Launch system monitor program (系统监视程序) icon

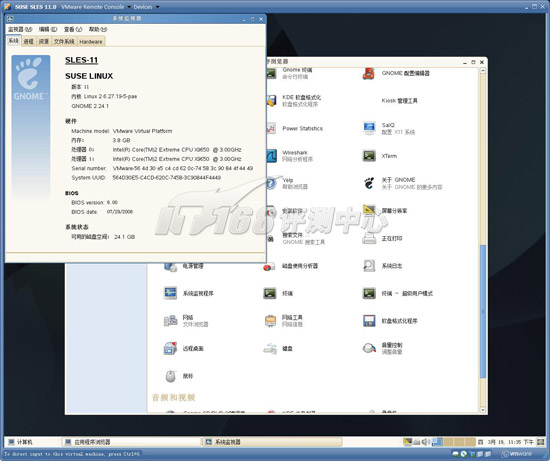[x=170, y=293]
